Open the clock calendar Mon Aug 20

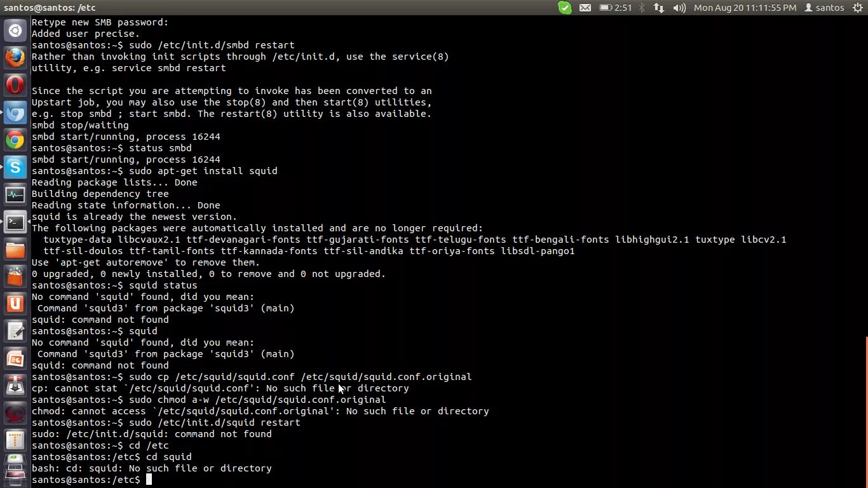745,8
